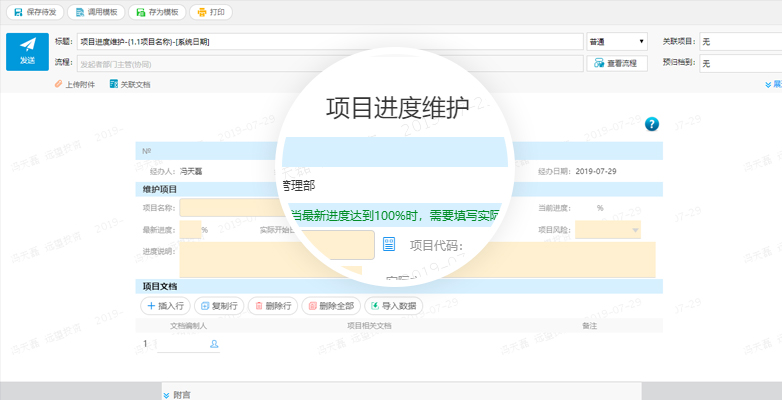Click person picker icon in row 1
This screenshot has height=400, width=782.
(x=213, y=344)
